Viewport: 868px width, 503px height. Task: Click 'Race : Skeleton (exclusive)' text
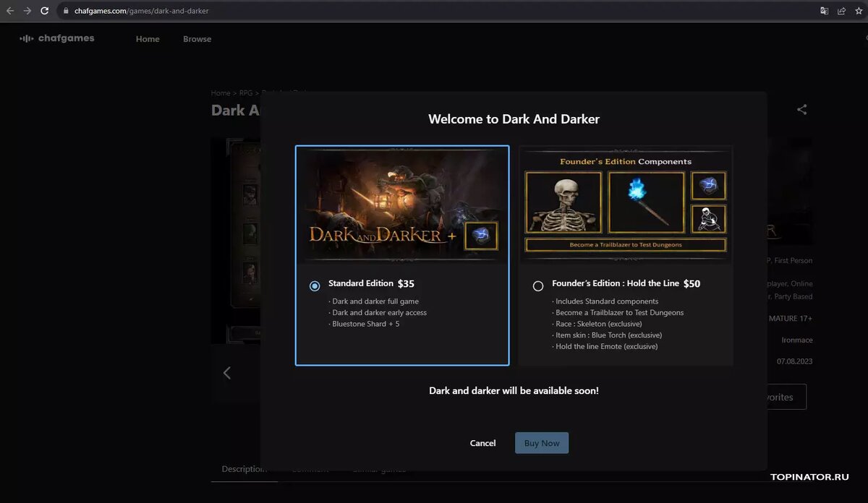click(597, 324)
